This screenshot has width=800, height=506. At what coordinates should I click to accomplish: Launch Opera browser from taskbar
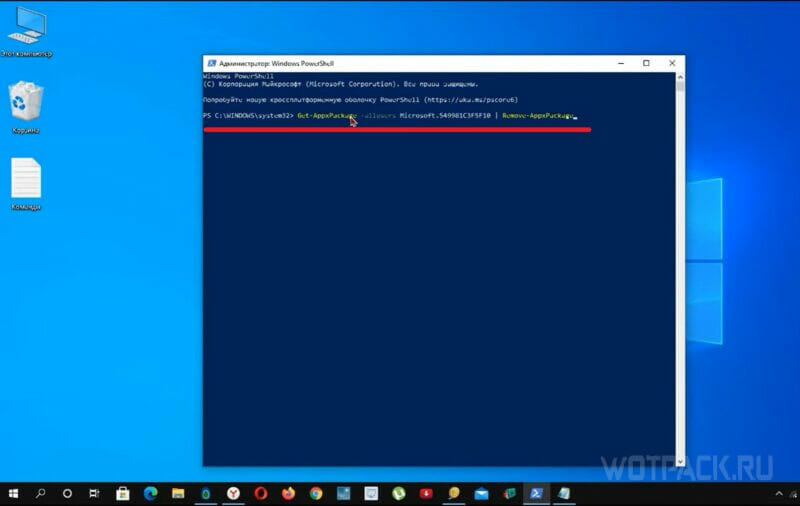pos(261,493)
